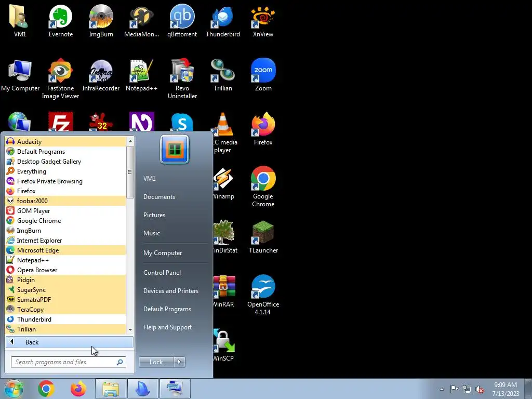This screenshot has width=532, height=399.
Task: Select FastStone Image Viewer desktop icon
Action: click(60, 79)
